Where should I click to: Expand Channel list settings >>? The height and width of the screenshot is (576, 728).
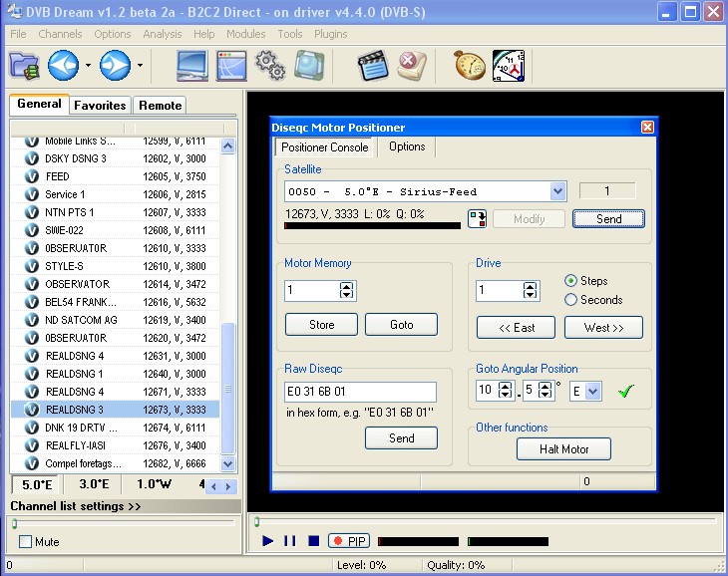coord(76,506)
